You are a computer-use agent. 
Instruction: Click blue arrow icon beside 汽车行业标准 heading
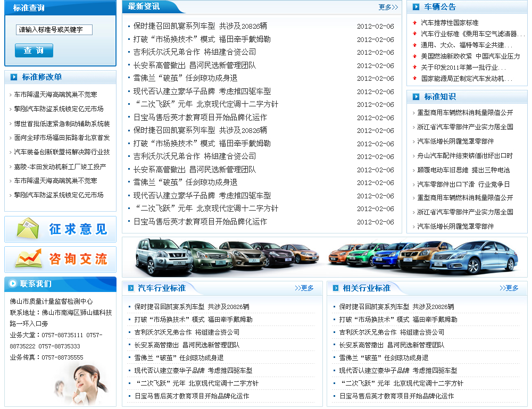130,288
